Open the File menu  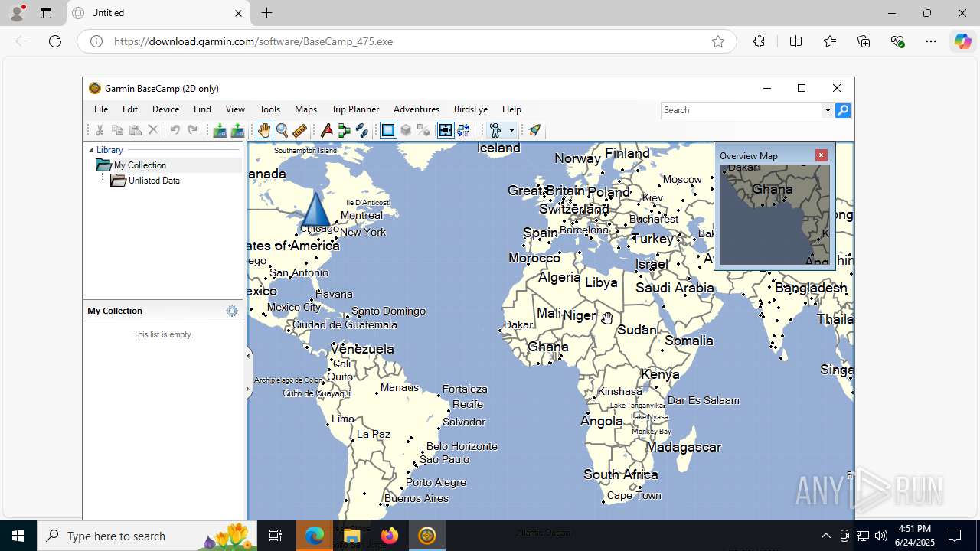[101, 109]
